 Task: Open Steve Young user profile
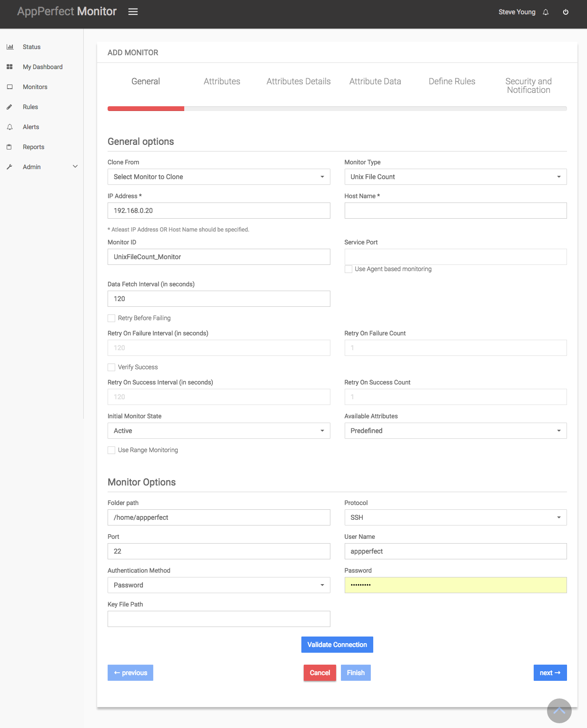[x=517, y=12]
